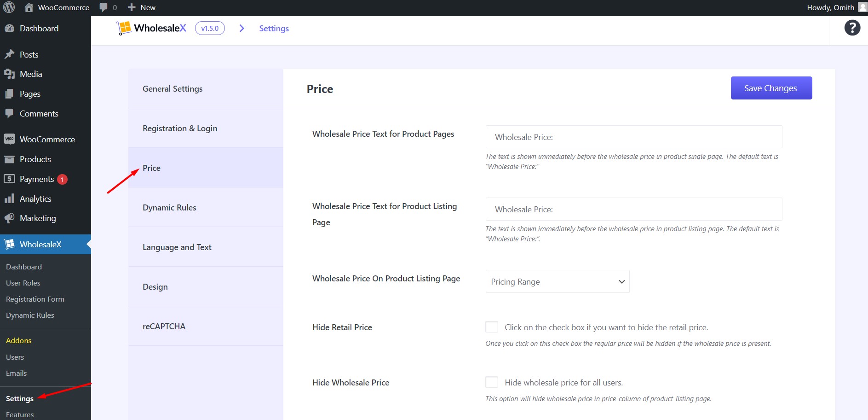868x420 pixels.
Task: Open Media in the sidebar menu
Action: (x=31, y=74)
